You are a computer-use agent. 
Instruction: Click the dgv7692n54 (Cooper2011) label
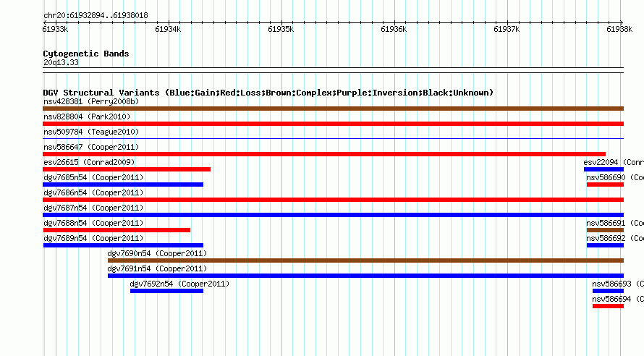click(x=179, y=284)
